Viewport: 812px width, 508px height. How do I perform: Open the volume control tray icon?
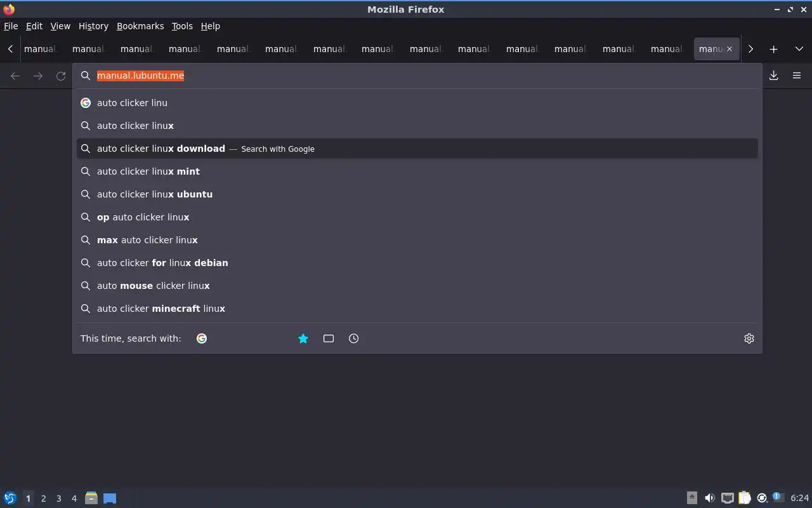(710, 498)
